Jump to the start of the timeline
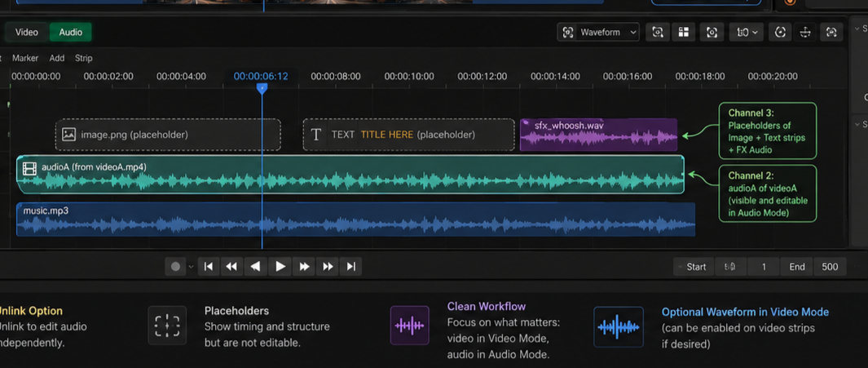The width and height of the screenshot is (868, 368). point(208,267)
